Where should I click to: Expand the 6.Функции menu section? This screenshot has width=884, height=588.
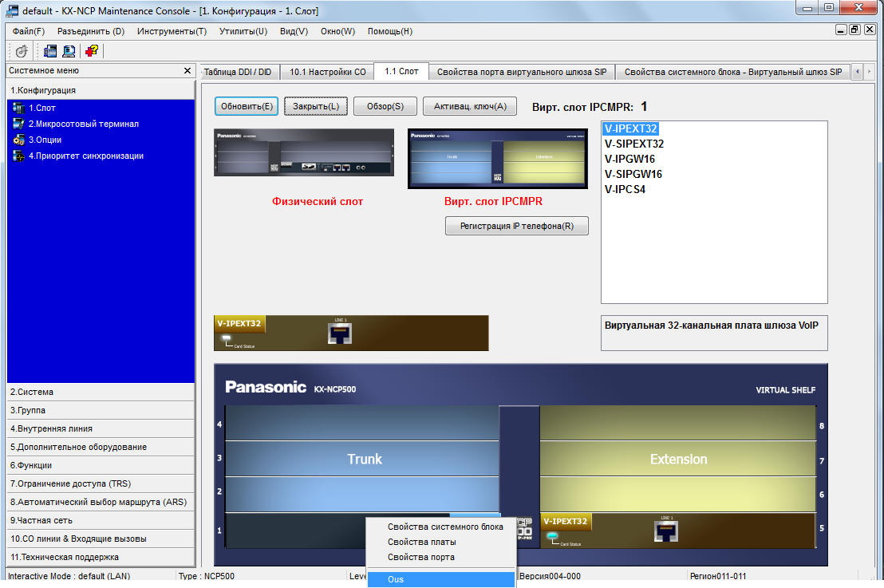pyautogui.click(x=101, y=465)
